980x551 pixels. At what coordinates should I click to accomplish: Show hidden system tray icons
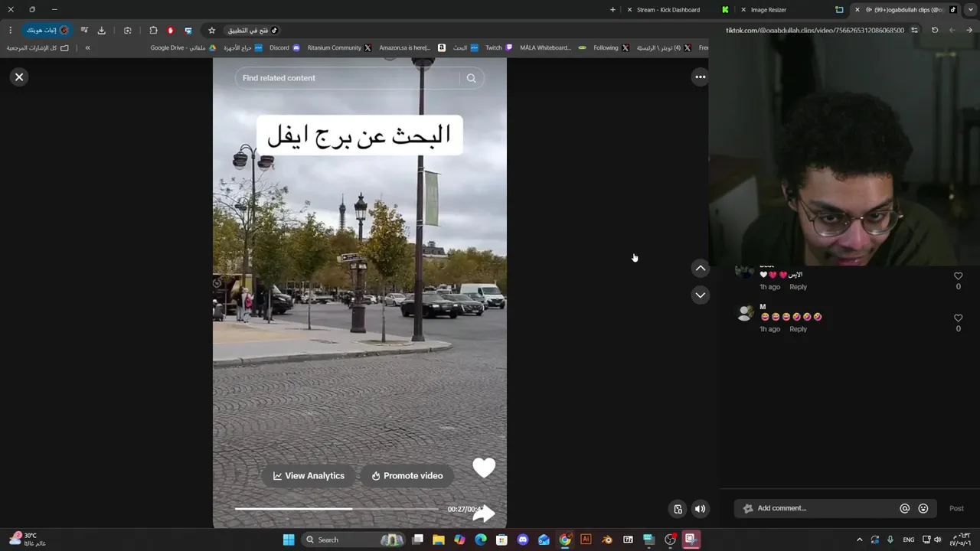pyautogui.click(x=859, y=540)
